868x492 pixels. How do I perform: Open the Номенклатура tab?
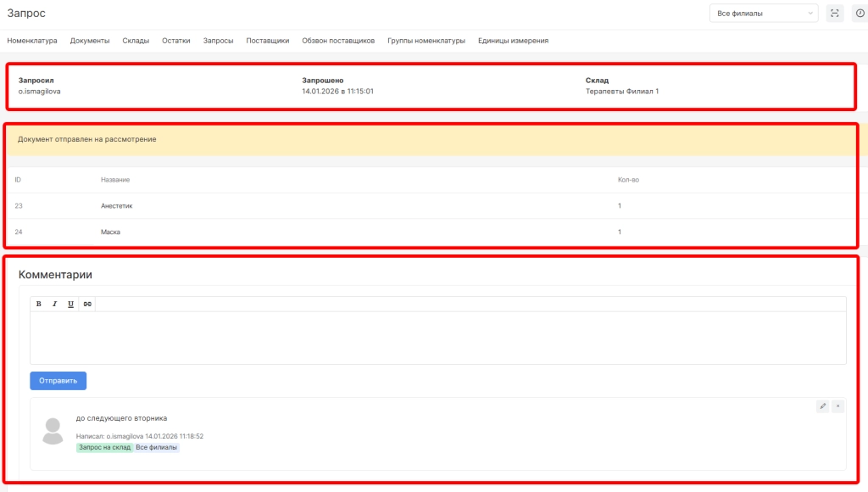(32, 41)
